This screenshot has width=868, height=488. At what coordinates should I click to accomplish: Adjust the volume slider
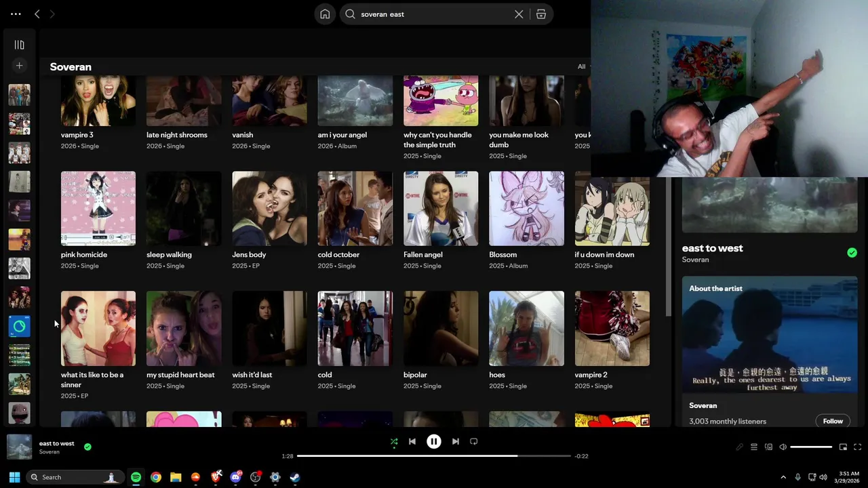point(811,447)
